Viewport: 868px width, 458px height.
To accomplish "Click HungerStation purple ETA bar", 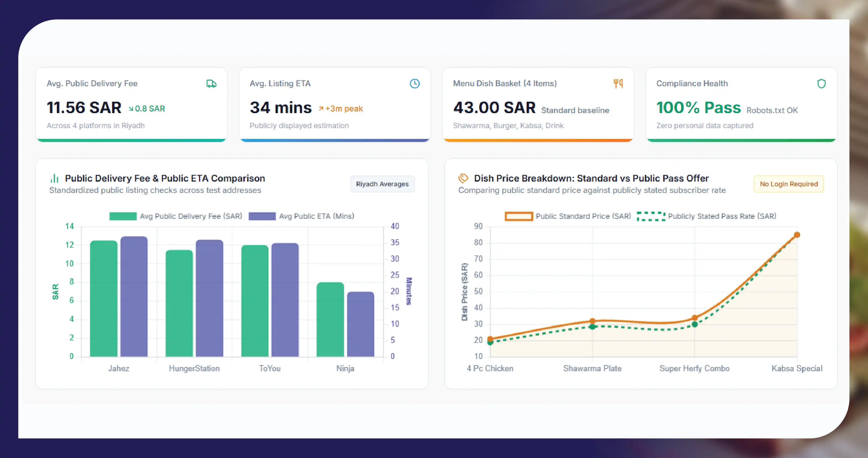I will tap(210, 298).
